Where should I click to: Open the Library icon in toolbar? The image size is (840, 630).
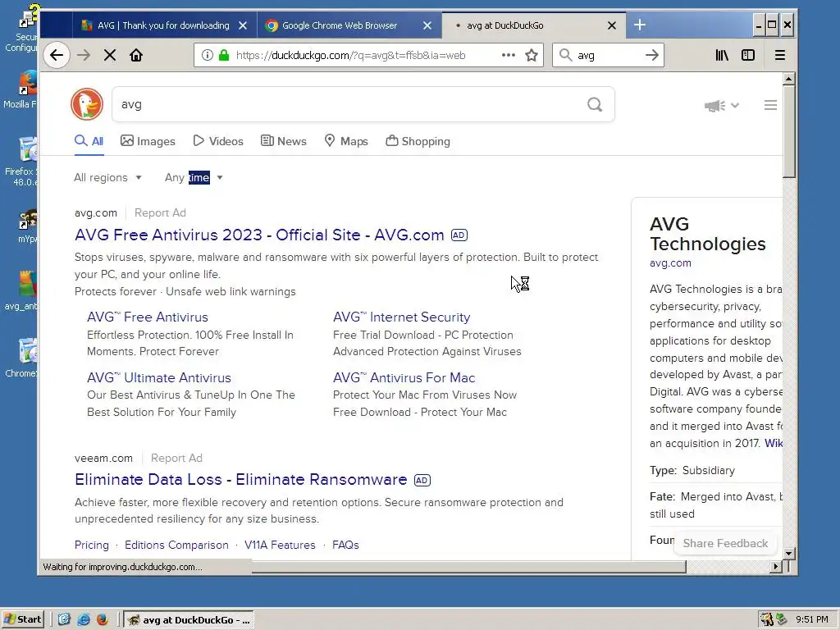722,55
